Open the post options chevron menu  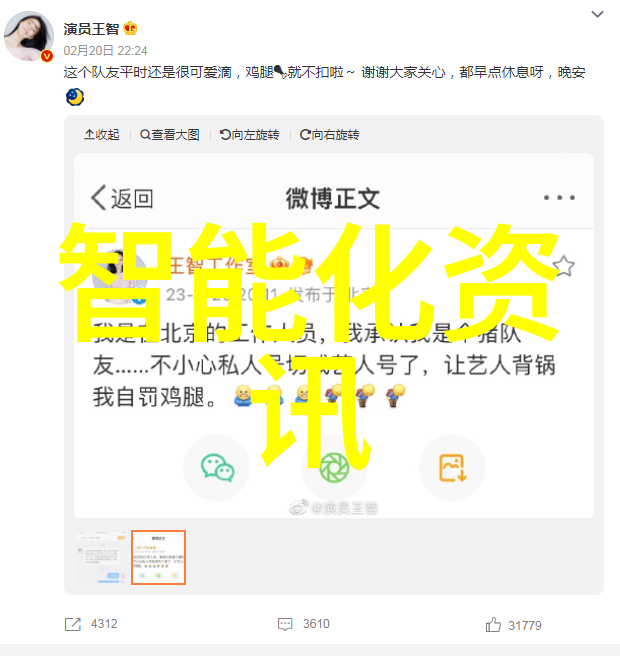(x=597, y=14)
